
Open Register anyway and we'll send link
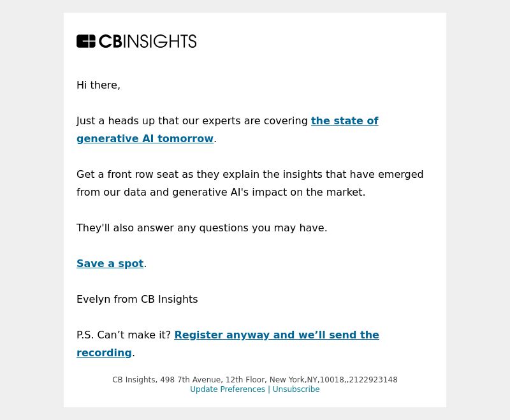coord(277,335)
